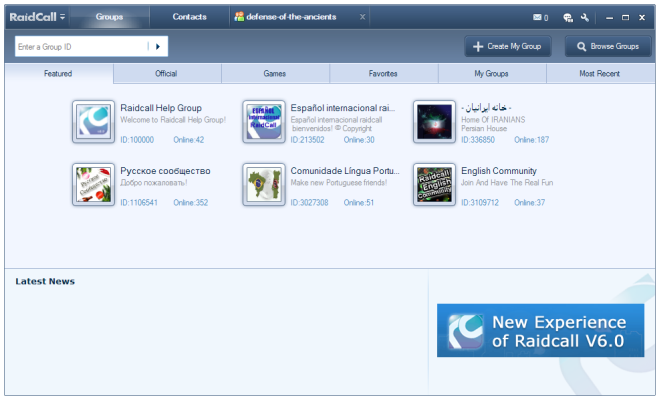This screenshot has width=660, height=400.
Task: Click the ID:213502 text
Action: click(x=308, y=140)
